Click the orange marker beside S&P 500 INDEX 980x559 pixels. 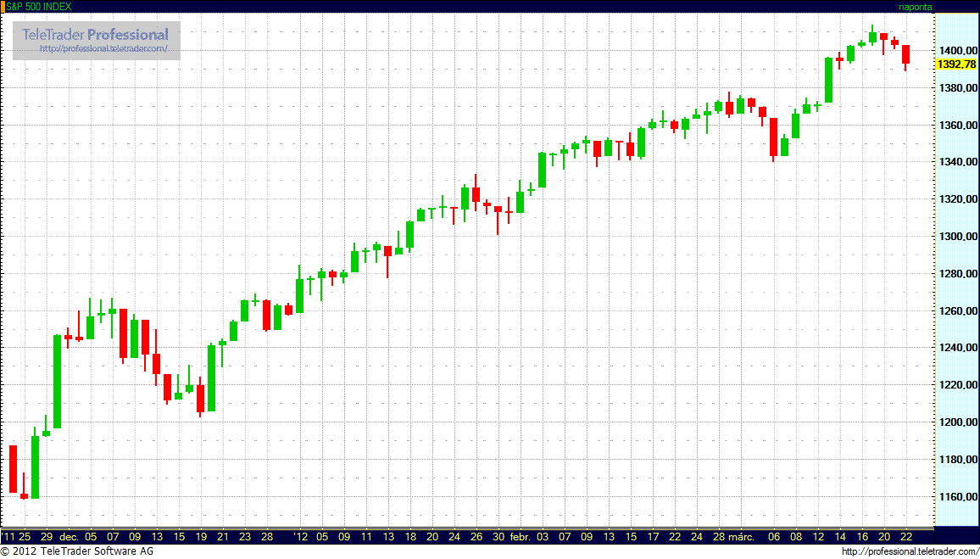(x=3, y=6)
